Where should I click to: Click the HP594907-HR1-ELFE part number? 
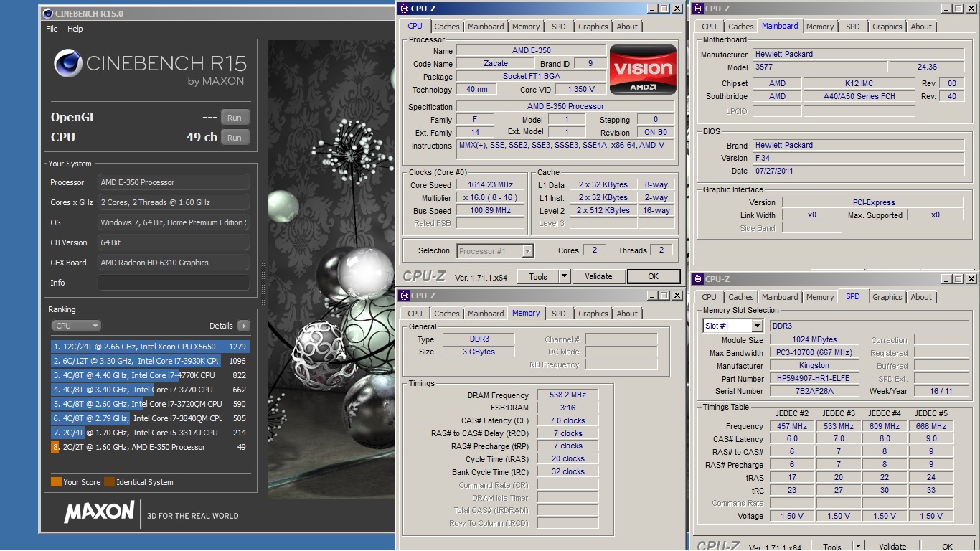coord(814,378)
